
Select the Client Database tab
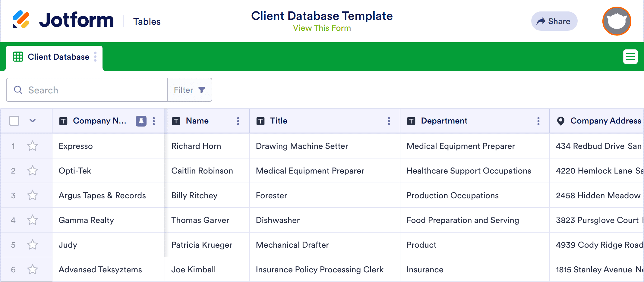51,57
